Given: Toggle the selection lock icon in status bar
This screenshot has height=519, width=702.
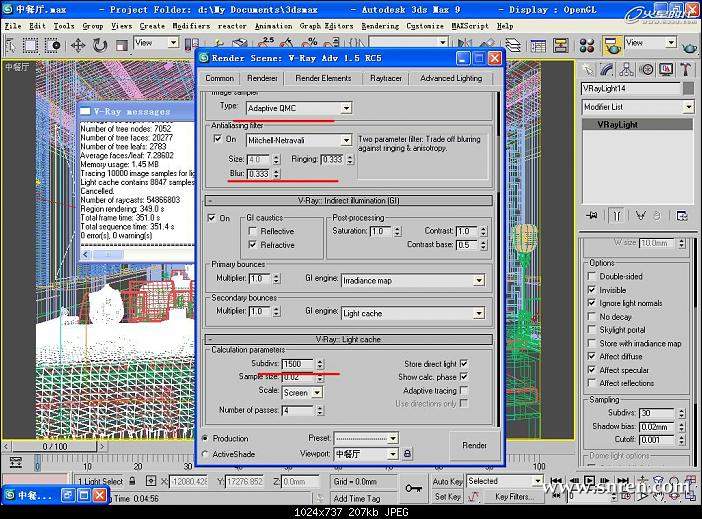Looking at the screenshot, I should tap(132, 481).
